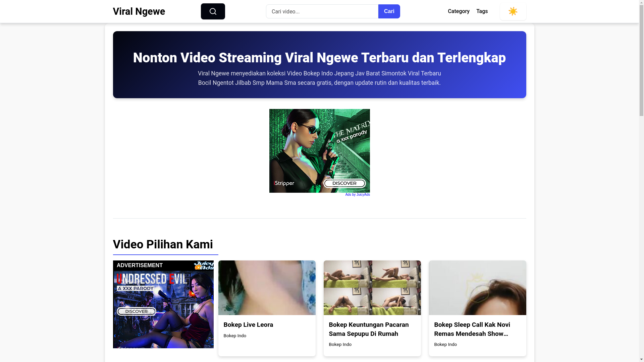Click the site logo link in header
Image resolution: width=644 pixels, height=362 pixels.
tap(139, 11)
